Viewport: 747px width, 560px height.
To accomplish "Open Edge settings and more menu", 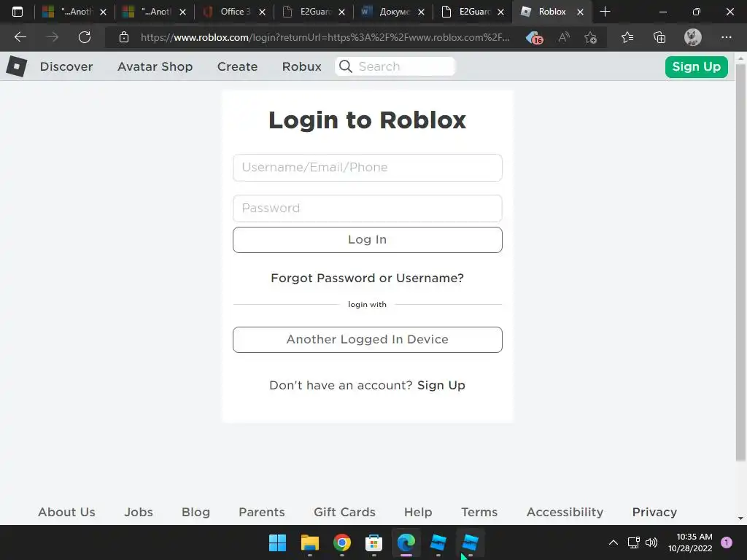I will pyautogui.click(x=726, y=37).
